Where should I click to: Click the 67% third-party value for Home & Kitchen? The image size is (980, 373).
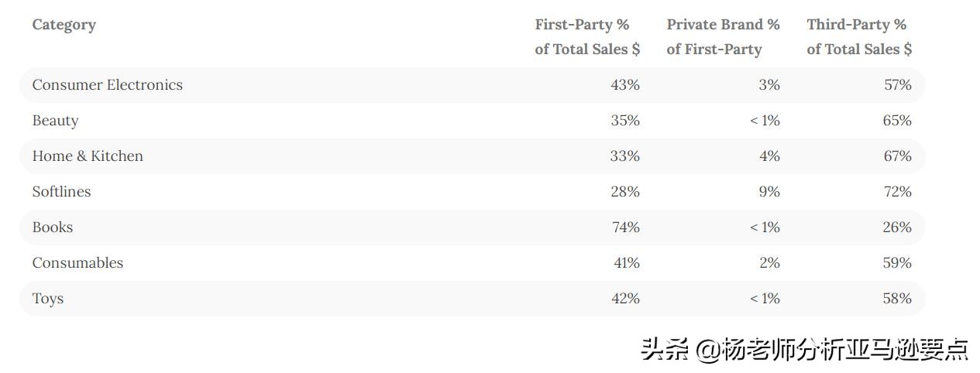tap(897, 156)
